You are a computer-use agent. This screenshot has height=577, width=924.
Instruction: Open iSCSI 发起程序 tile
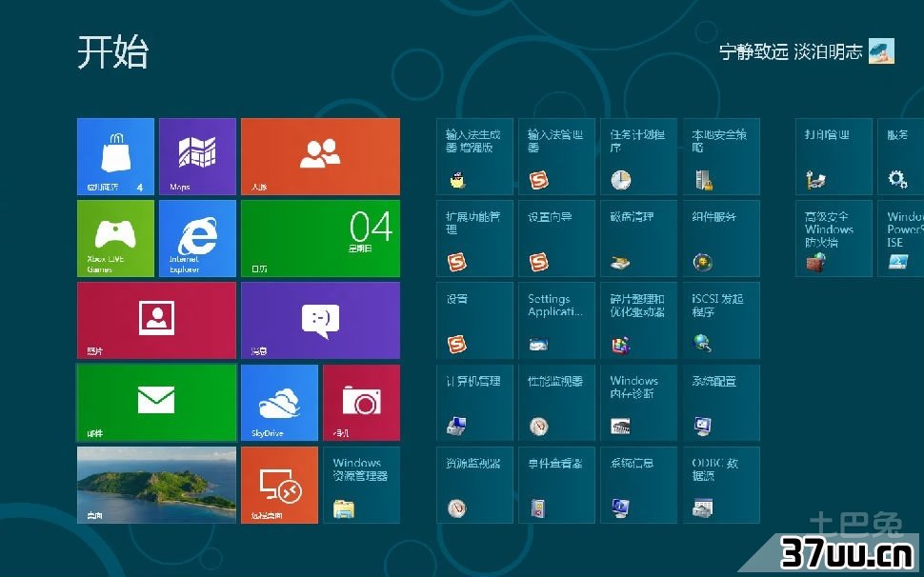721,320
